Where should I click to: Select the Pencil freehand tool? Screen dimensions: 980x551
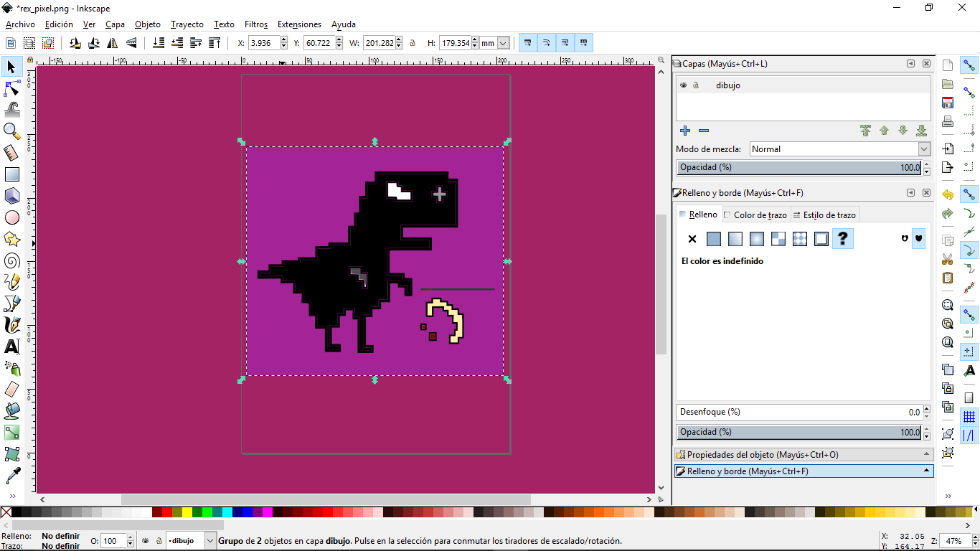(11, 282)
